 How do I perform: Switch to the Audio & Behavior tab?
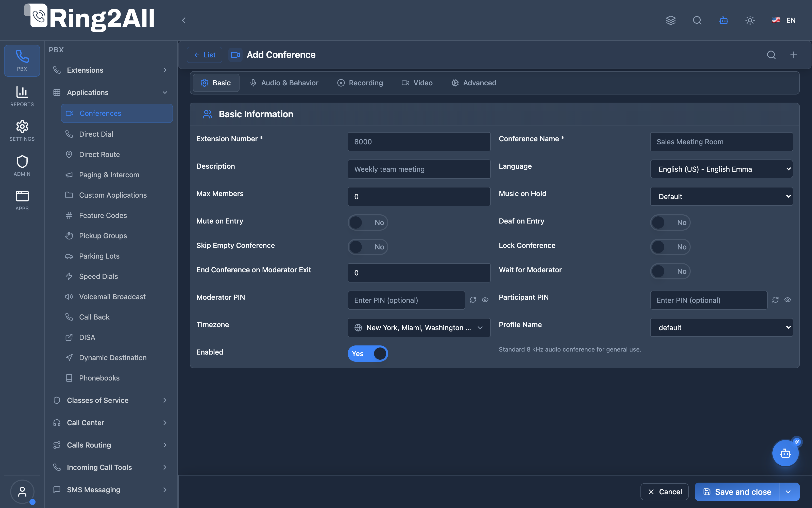pos(284,83)
